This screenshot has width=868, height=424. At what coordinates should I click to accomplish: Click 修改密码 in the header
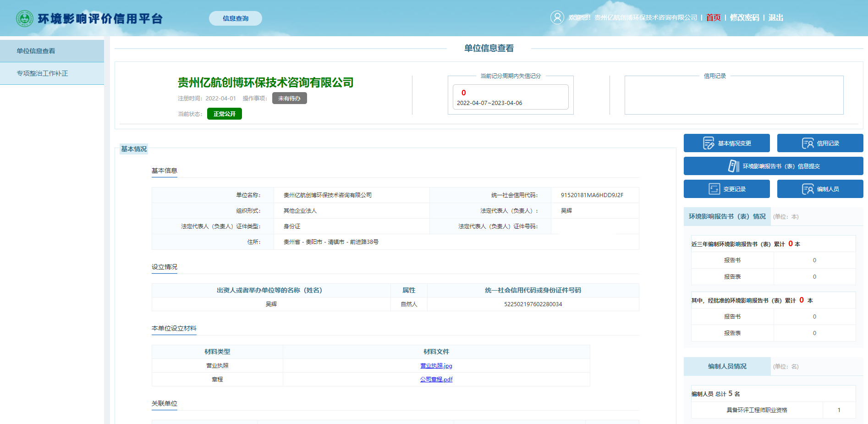[744, 17]
